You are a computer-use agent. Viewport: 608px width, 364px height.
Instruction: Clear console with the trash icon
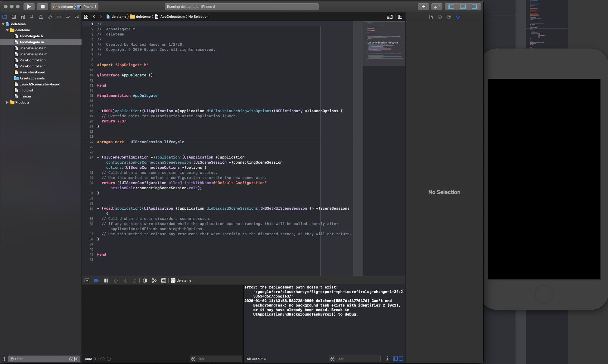387,359
